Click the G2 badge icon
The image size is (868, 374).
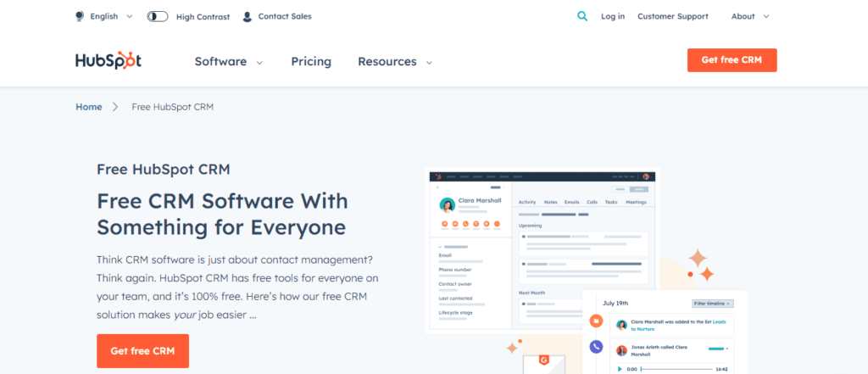(x=544, y=362)
